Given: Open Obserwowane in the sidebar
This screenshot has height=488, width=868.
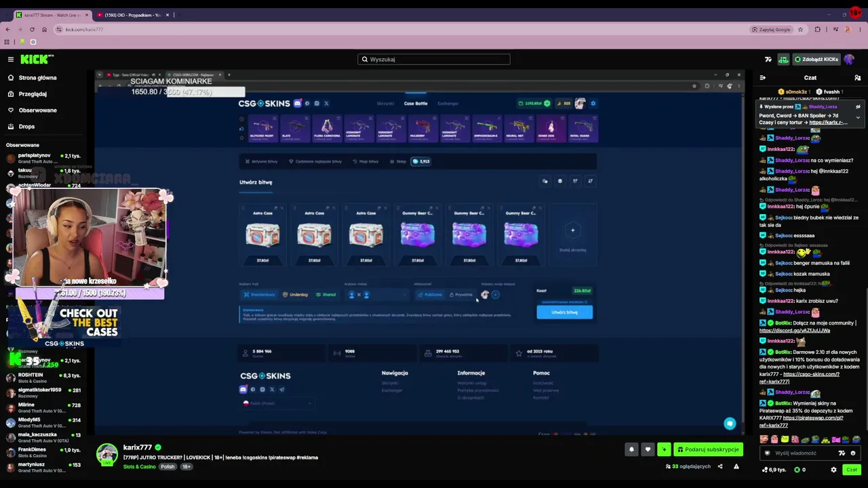Looking at the screenshot, I should pyautogui.click(x=38, y=110).
